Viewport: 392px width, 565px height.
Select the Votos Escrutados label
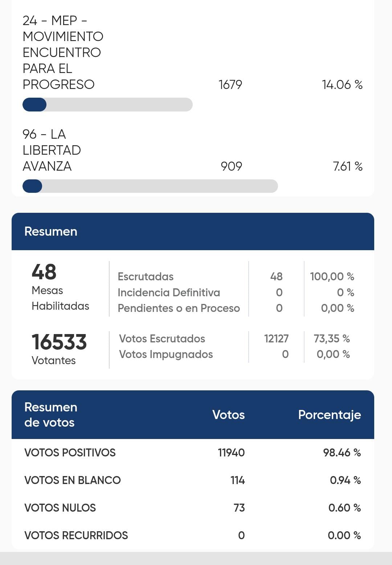coord(162,339)
